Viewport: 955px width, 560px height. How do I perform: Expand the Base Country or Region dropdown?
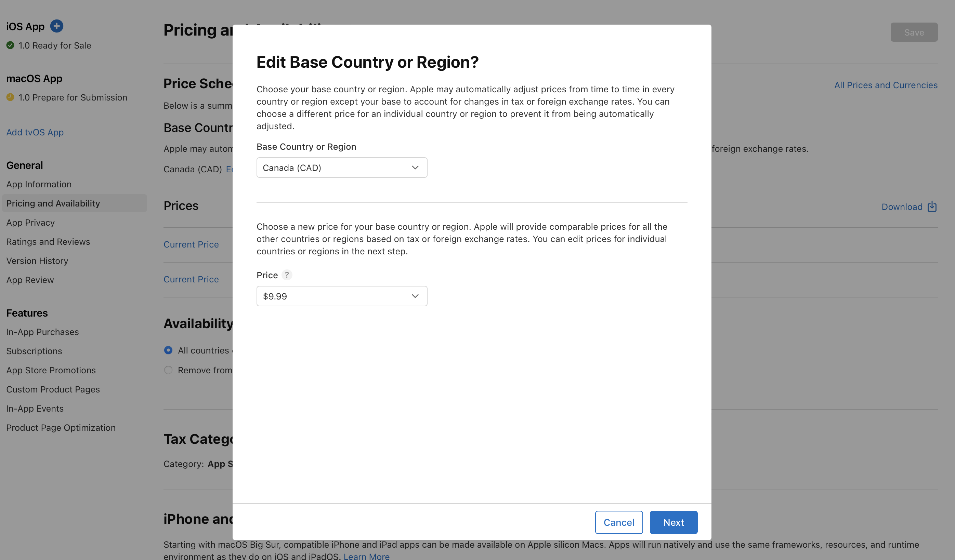click(x=341, y=167)
